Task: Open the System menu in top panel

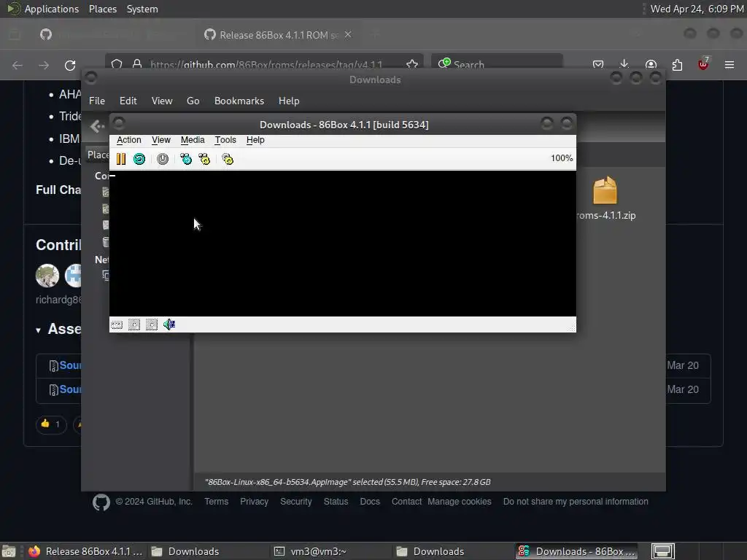Action: point(142,9)
